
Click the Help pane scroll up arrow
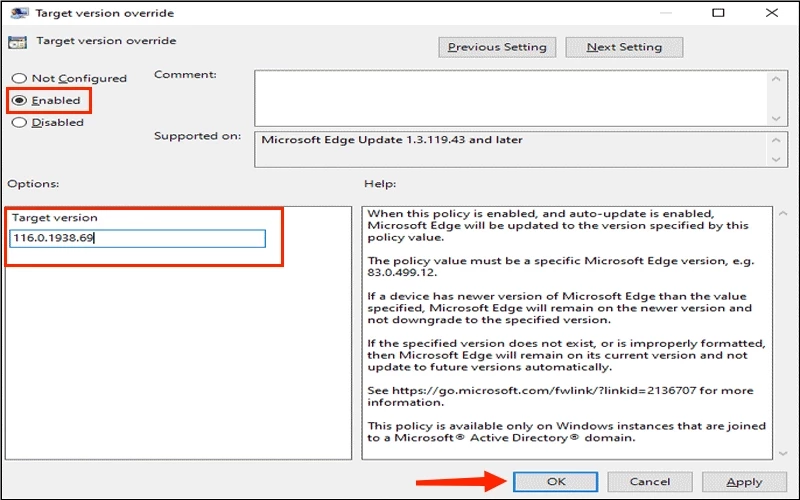(783, 213)
